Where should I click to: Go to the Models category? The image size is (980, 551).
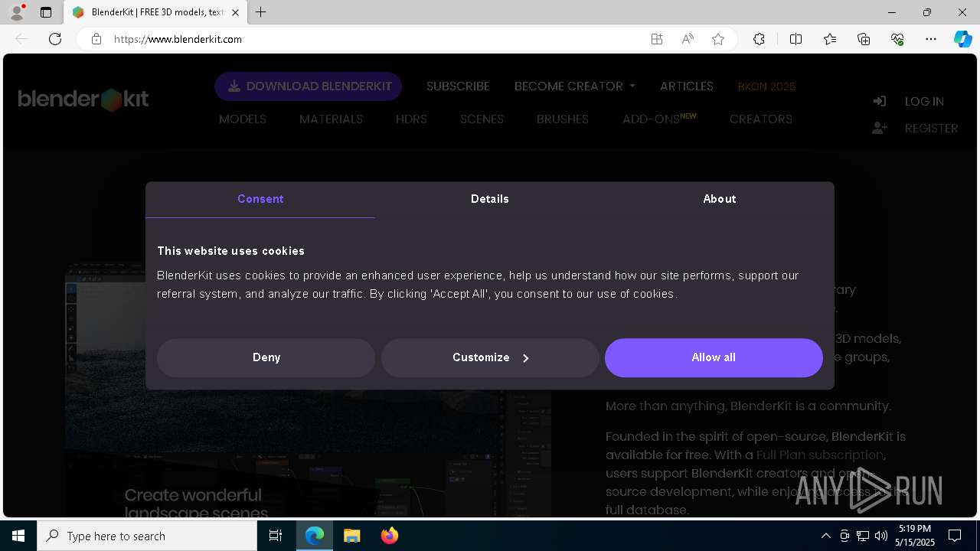click(243, 119)
